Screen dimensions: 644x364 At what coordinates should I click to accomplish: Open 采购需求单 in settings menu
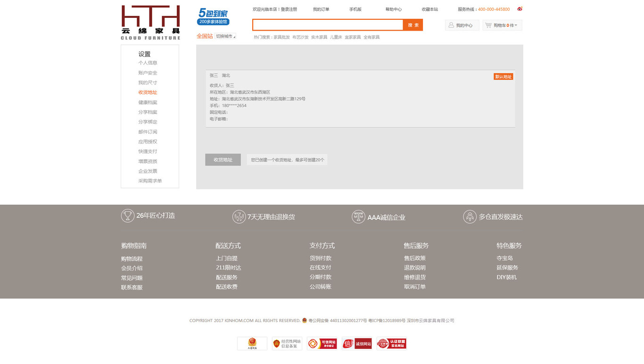[150, 181]
